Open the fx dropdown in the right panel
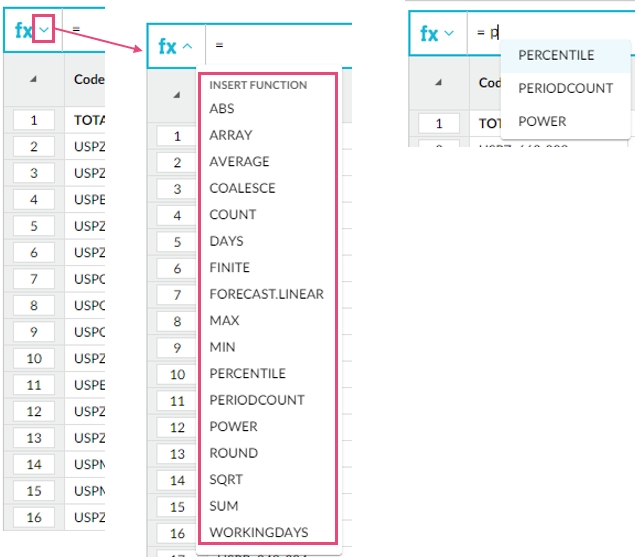Viewport: 638px width, 559px height. coord(449,33)
